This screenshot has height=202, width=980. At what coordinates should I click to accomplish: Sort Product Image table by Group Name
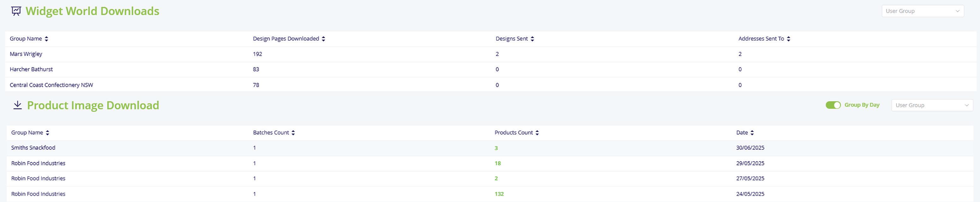[x=48, y=133]
